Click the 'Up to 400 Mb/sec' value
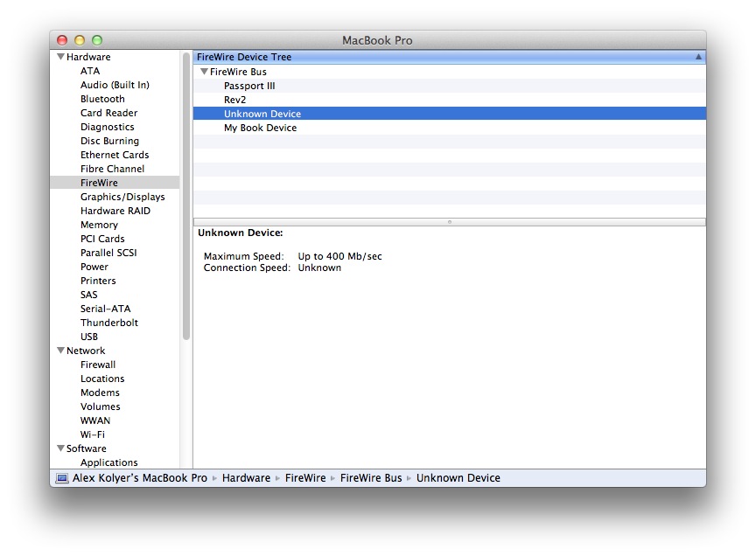756x556 pixels. pos(339,256)
